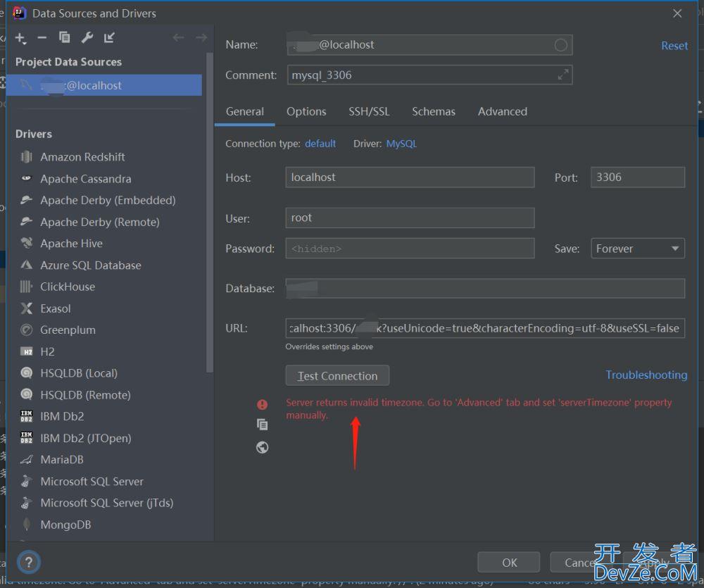Click the MySQL driver link
The image size is (704, 588).
401,144
